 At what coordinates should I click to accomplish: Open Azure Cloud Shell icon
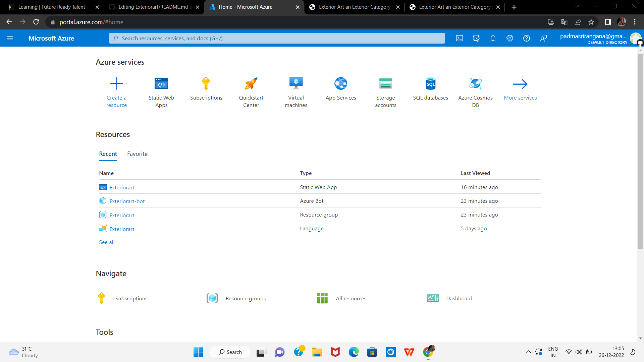click(x=460, y=38)
